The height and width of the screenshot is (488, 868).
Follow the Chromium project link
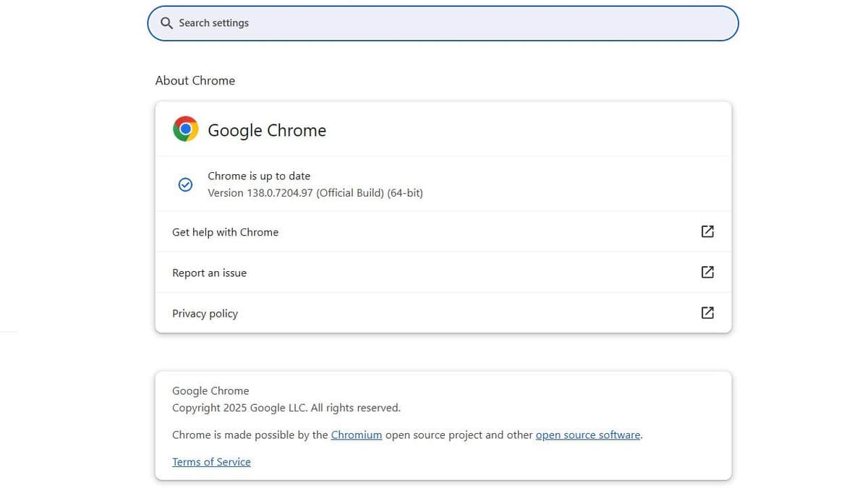[x=356, y=435]
